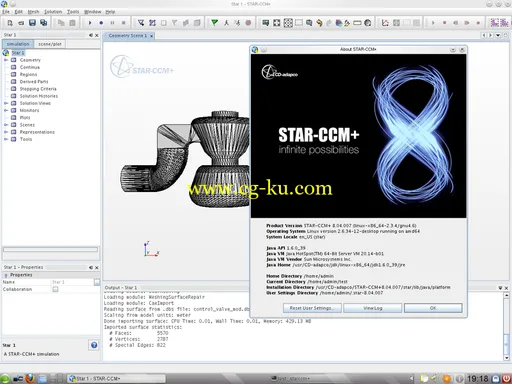Confirm the About dialog with OK
512x384 pixels.
433,308
